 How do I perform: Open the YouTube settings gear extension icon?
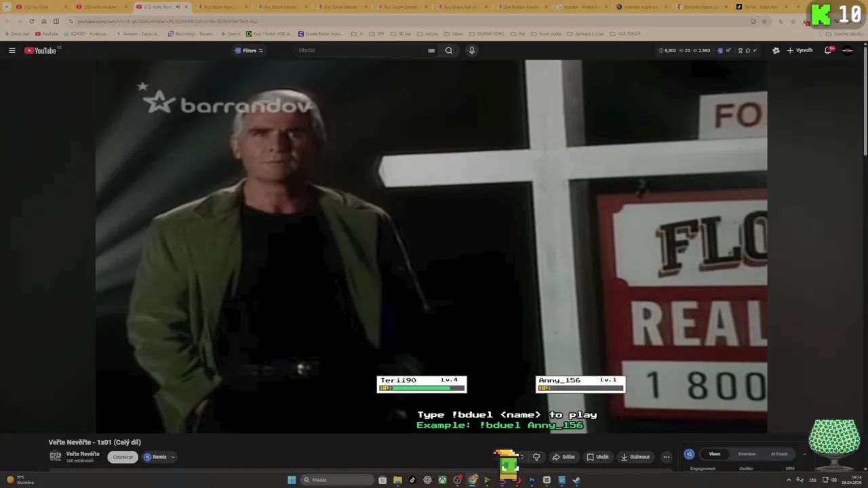click(x=776, y=50)
